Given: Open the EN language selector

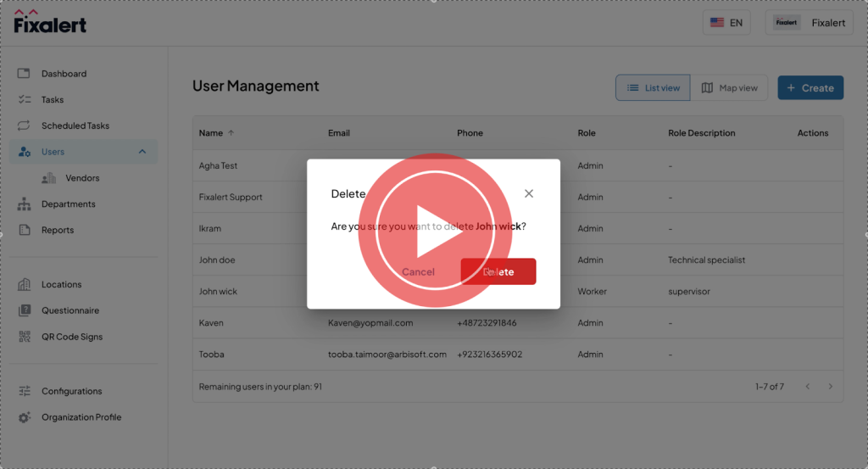Looking at the screenshot, I should click(726, 23).
